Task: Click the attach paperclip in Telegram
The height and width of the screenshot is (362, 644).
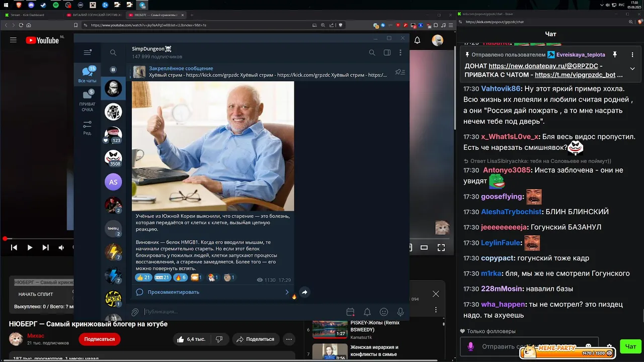Action: tap(135, 312)
